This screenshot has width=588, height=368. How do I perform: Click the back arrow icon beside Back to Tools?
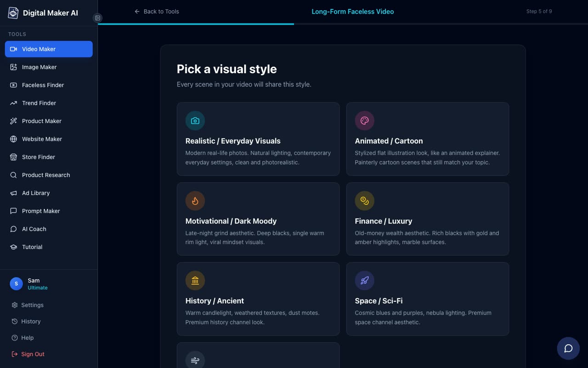[x=137, y=11]
